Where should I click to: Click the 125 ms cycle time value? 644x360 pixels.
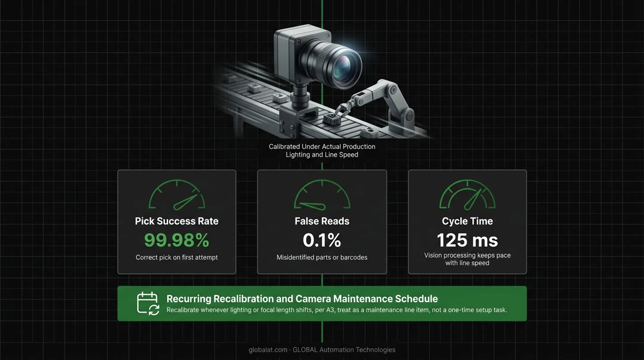tap(467, 240)
